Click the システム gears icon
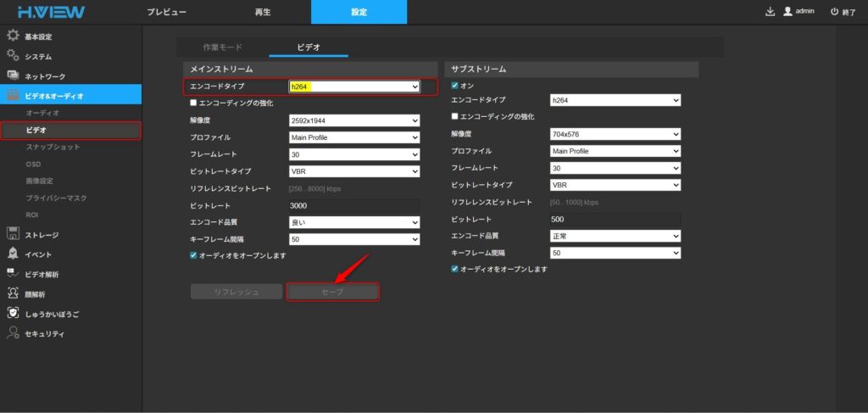Viewport: 868px width, 413px height. pyautogui.click(x=13, y=56)
